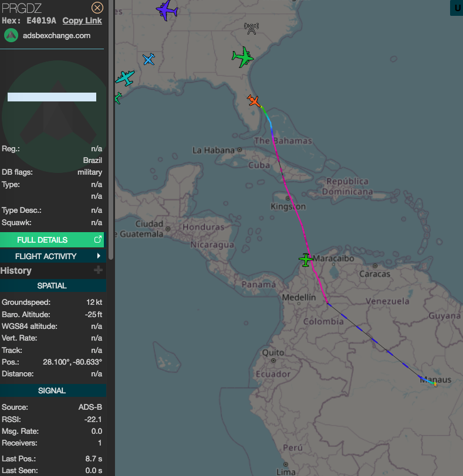The height and width of the screenshot is (476, 463).
Task: Click the Brazil country text
Action: pyautogui.click(x=93, y=160)
